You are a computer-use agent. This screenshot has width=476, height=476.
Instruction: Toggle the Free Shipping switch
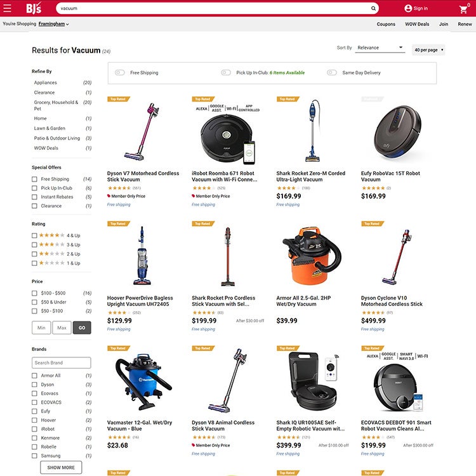120,72
